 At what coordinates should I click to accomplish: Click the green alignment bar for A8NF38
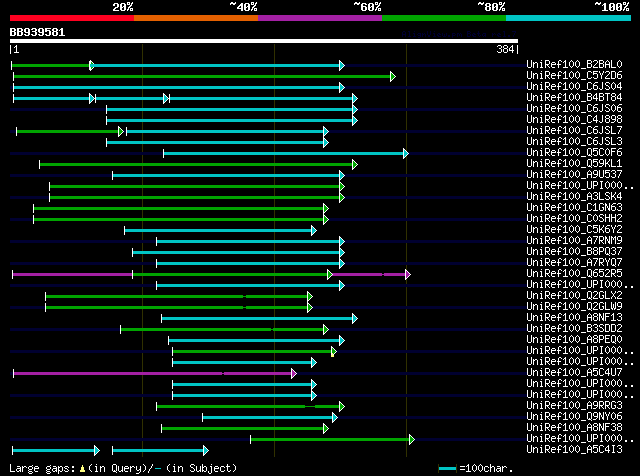pyautogui.click(x=243, y=429)
